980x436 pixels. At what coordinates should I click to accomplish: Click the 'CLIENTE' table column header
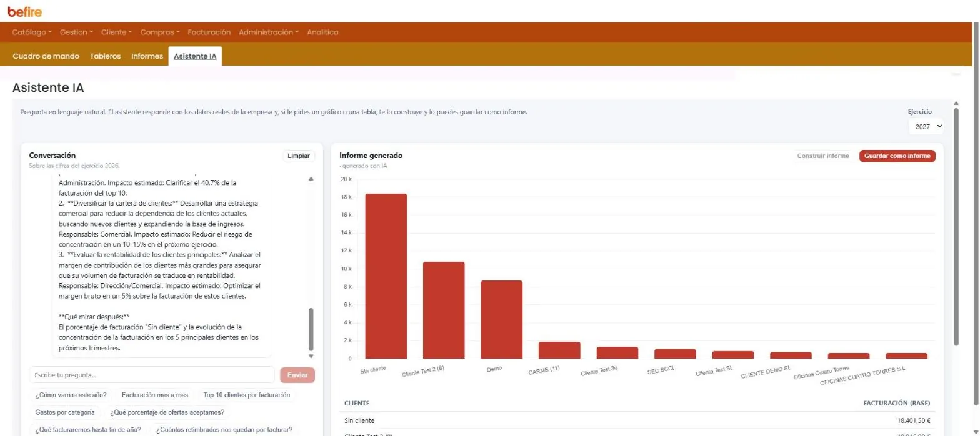[357, 404]
